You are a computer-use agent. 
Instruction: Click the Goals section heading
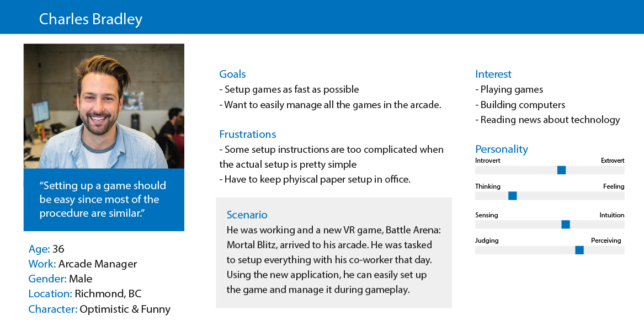coord(232,74)
